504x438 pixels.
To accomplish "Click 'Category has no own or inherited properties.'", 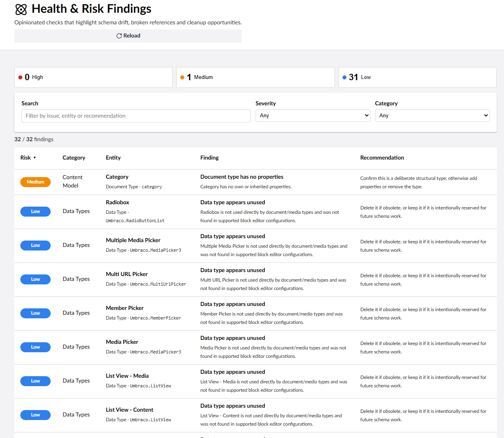I will pyautogui.click(x=246, y=187).
